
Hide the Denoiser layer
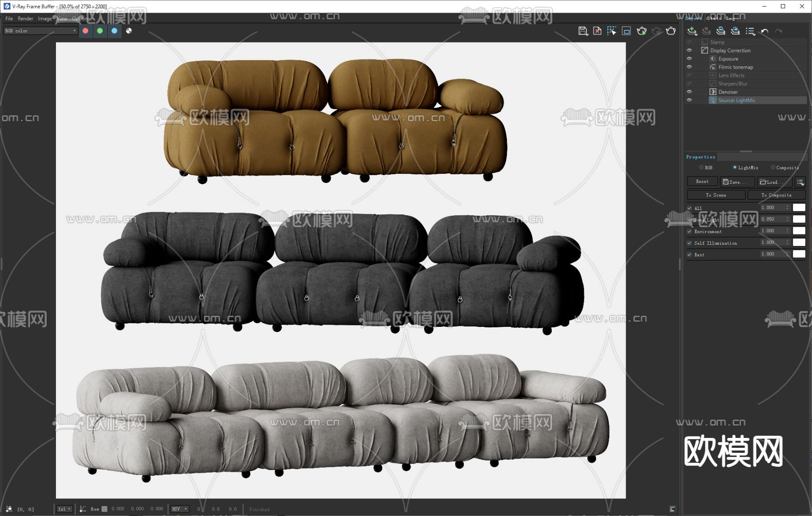click(689, 92)
